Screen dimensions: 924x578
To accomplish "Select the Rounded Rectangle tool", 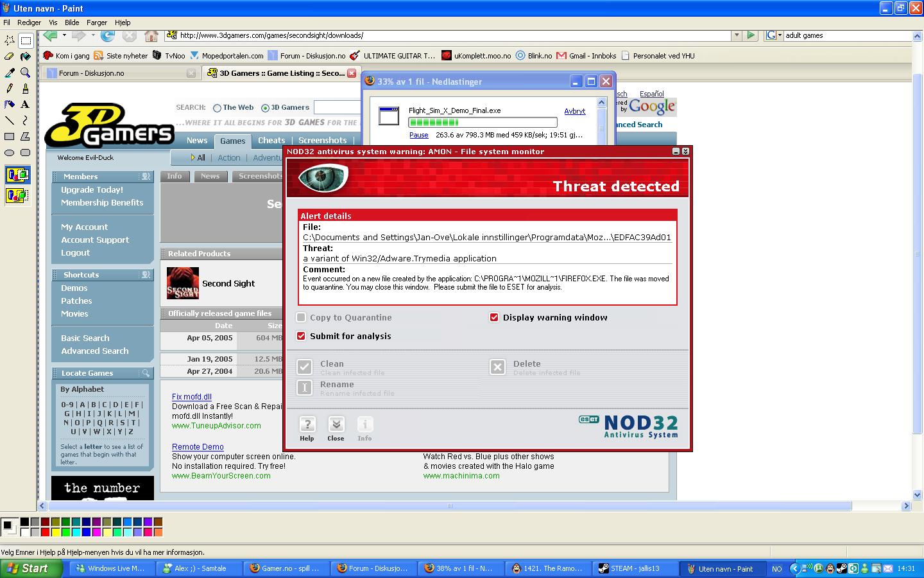I will coord(26,152).
